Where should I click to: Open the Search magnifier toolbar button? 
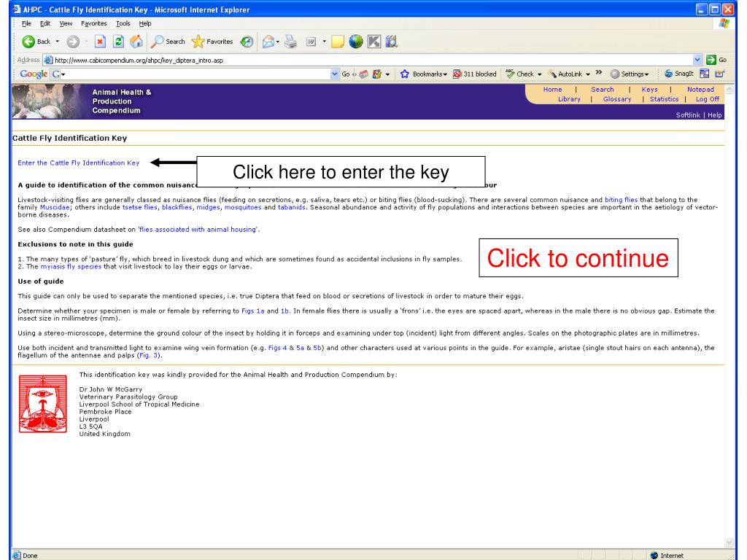point(168,42)
